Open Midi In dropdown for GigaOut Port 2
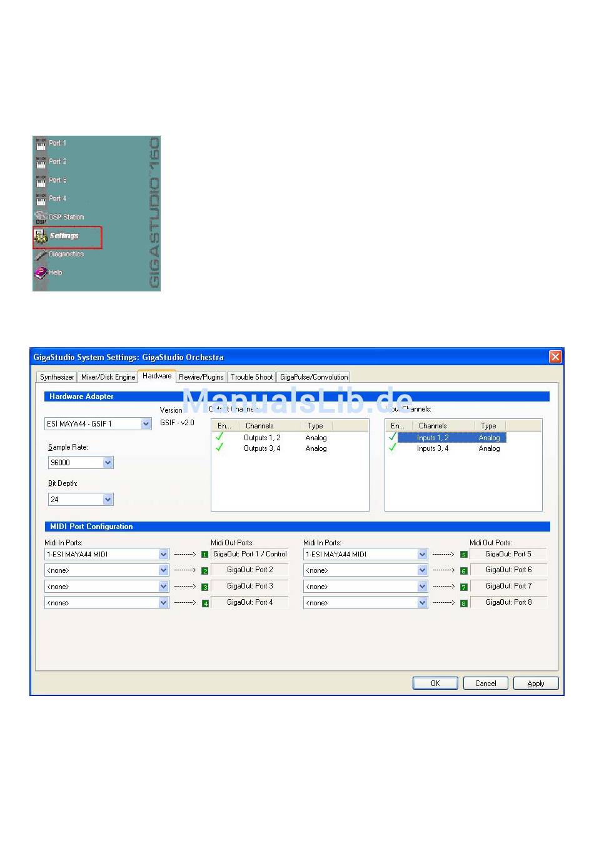 tap(163, 570)
